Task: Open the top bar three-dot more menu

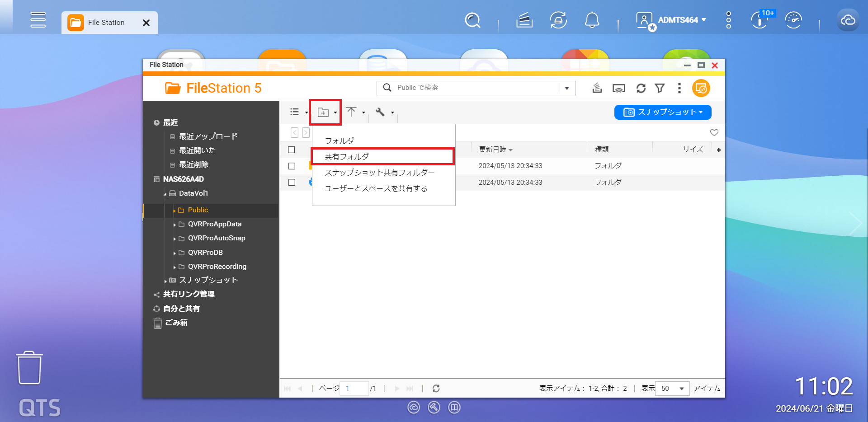Action: 728,20
